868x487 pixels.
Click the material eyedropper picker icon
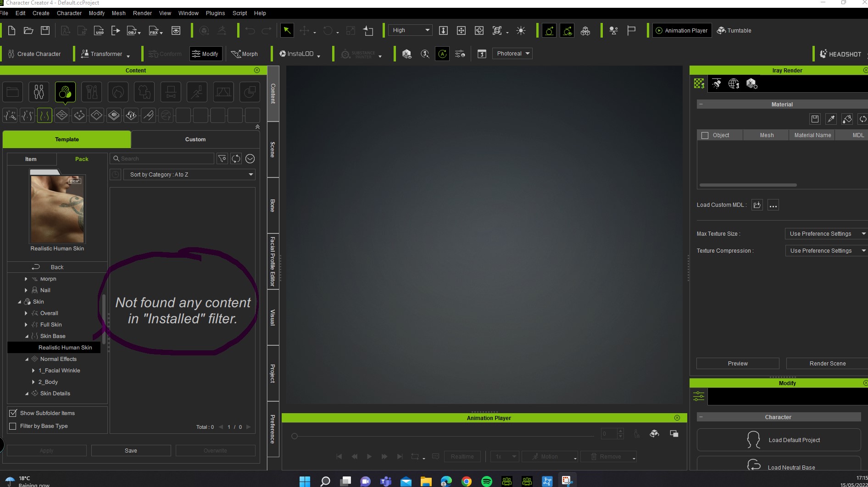click(x=831, y=119)
